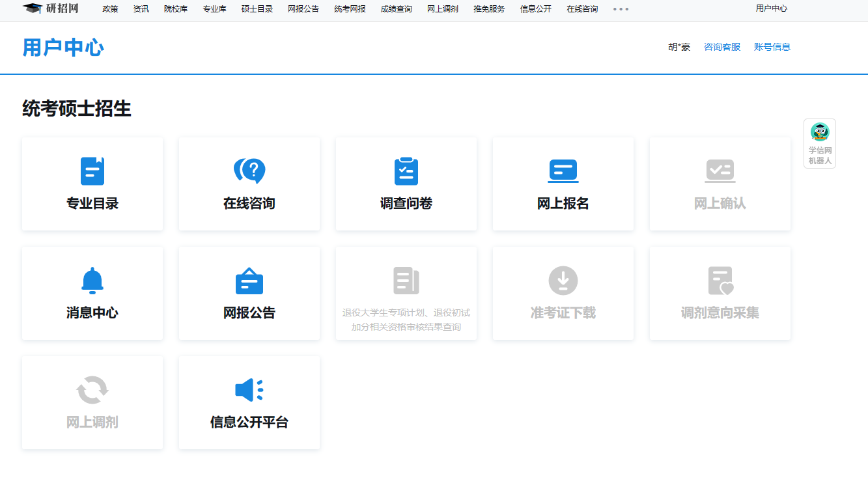Viewport: 868px width, 487px height.
Task: Click the username 胡*豪
Action: click(679, 46)
